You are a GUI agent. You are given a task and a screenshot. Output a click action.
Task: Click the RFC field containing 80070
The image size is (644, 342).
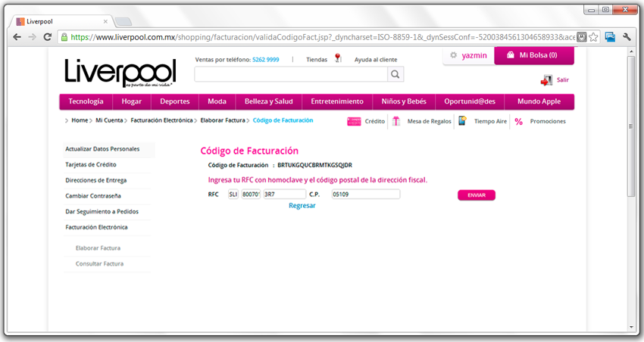coord(251,194)
